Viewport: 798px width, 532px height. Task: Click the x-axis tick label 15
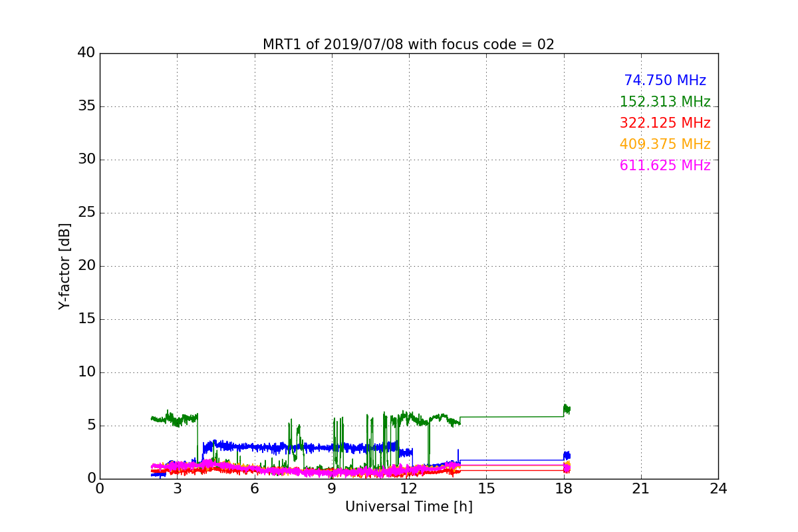tap(486, 489)
